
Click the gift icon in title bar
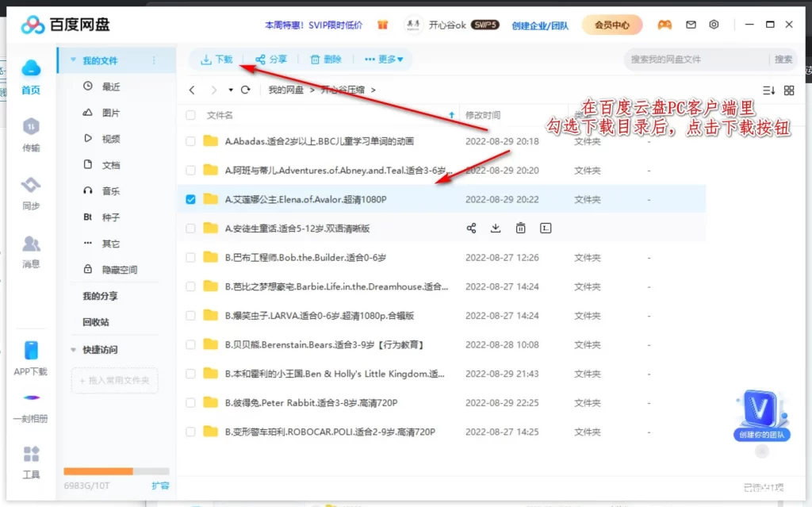pyautogui.click(x=383, y=25)
